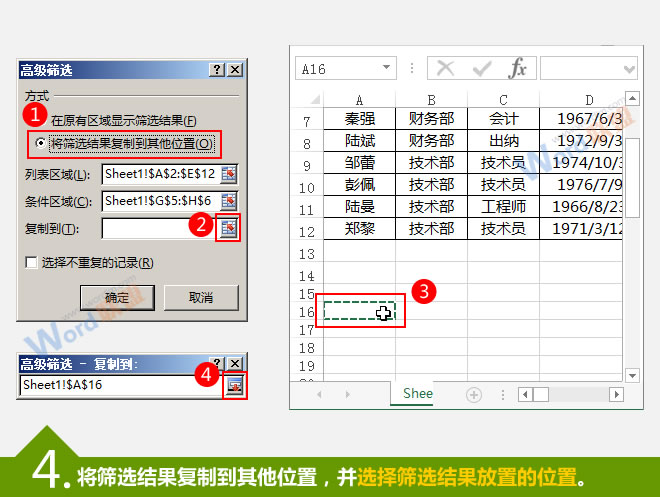The height and width of the screenshot is (497, 660).
Task: Add a new sheet with plus icon
Action: click(x=474, y=395)
